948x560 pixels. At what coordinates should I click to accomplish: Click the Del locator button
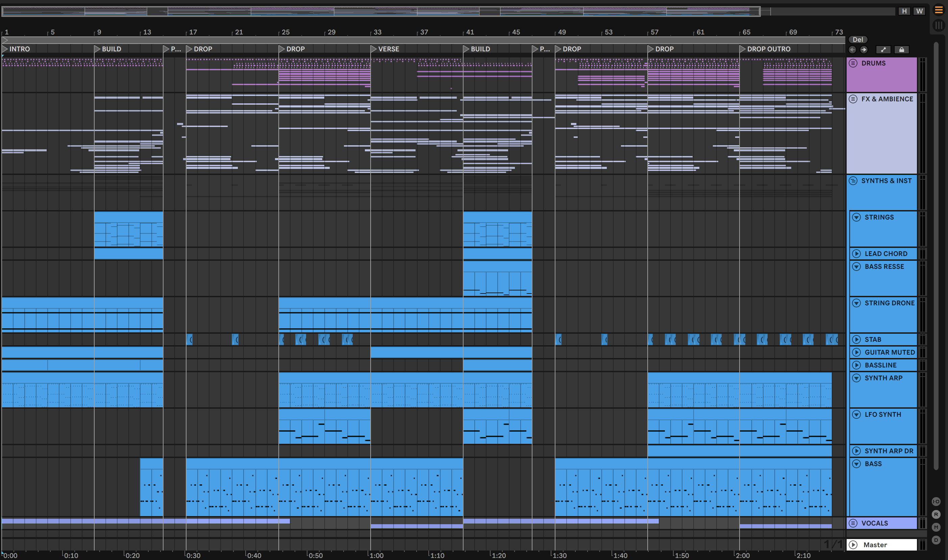[858, 39]
